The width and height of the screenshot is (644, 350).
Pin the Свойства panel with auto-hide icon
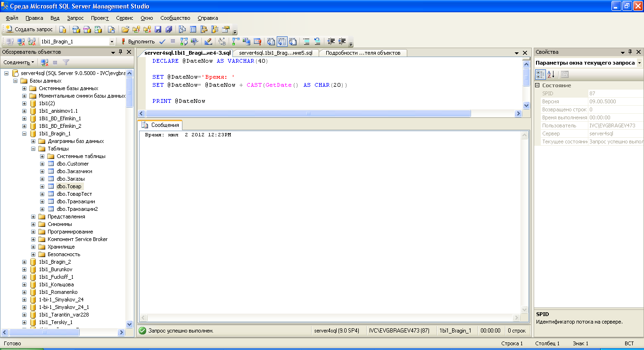tap(631, 52)
